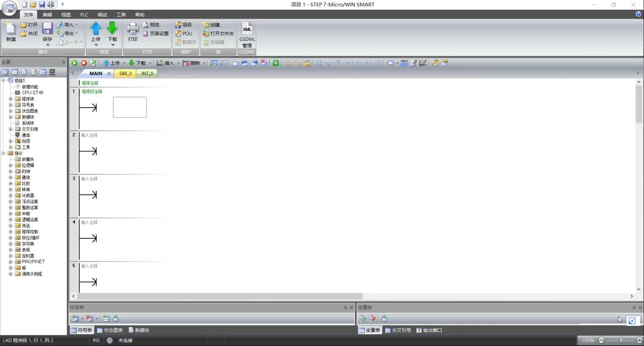
Task: Expand the 程序块 tree node
Action: pyautogui.click(x=11, y=99)
